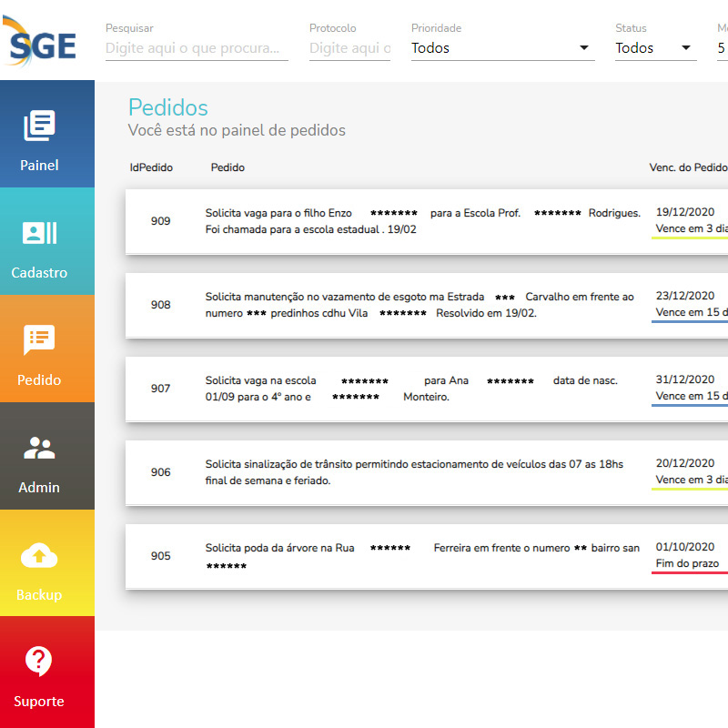Select the Suporte menu label
Screen dimensions: 728x728
[39, 701]
